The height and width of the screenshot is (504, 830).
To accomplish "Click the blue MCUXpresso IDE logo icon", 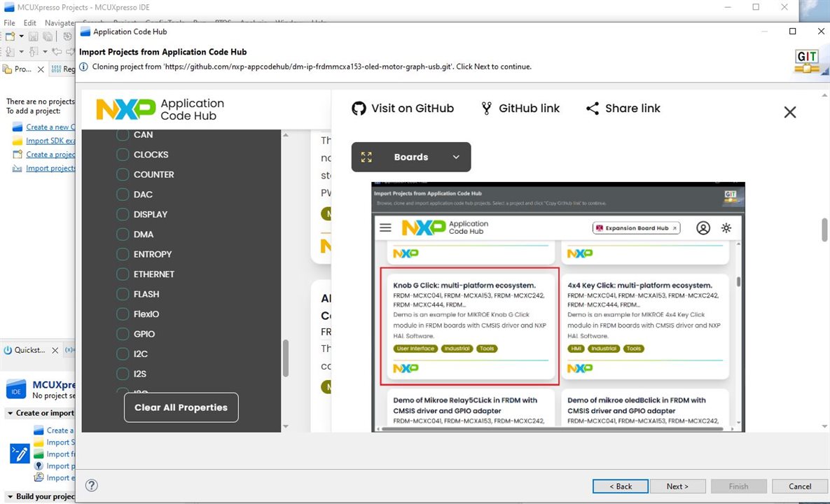I will coord(16,389).
